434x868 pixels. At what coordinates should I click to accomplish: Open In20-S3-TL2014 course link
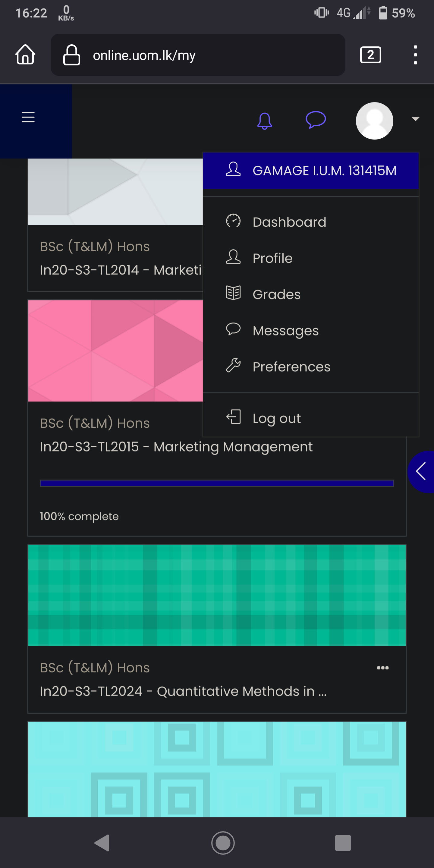click(x=121, y=270)
